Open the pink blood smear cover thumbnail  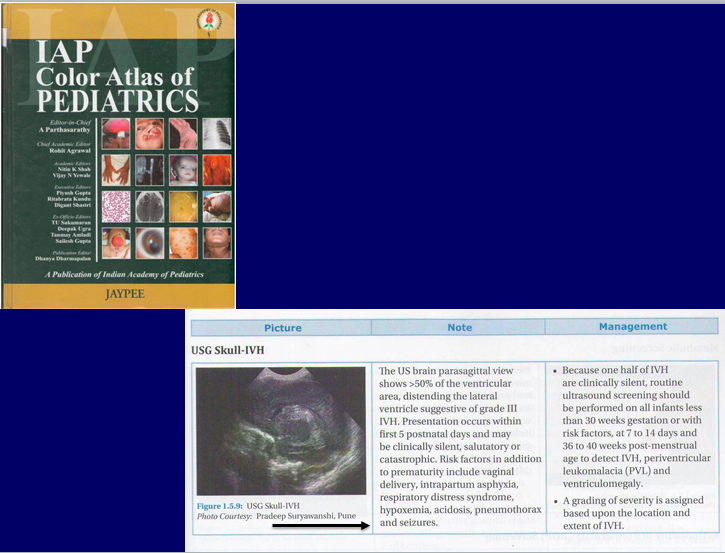[116, 207]
